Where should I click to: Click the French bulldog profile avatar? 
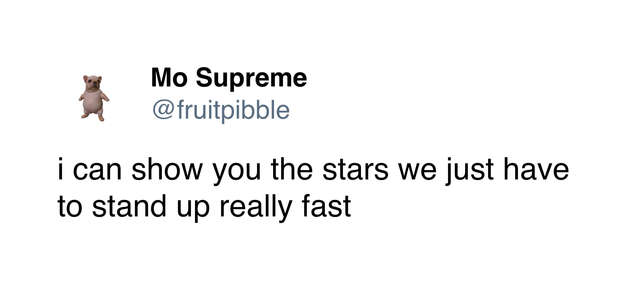94,98
